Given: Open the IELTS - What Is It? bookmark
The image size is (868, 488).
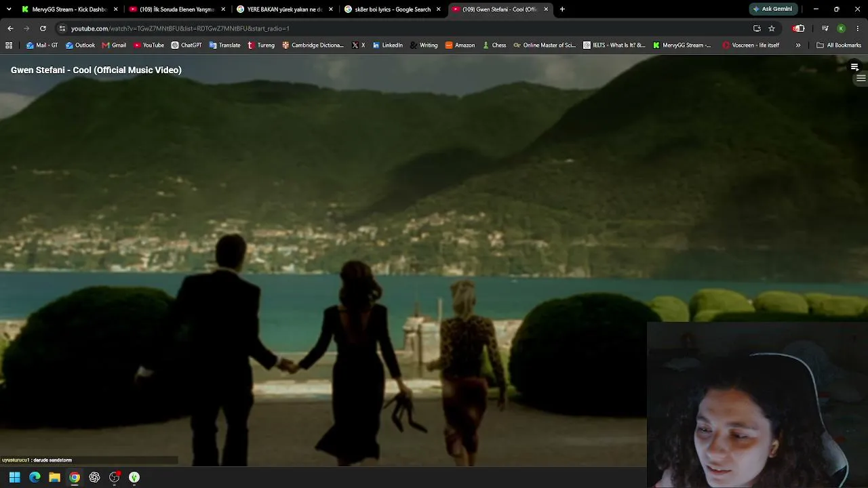Looking at the screenshot, I should (x=614, y=45).
